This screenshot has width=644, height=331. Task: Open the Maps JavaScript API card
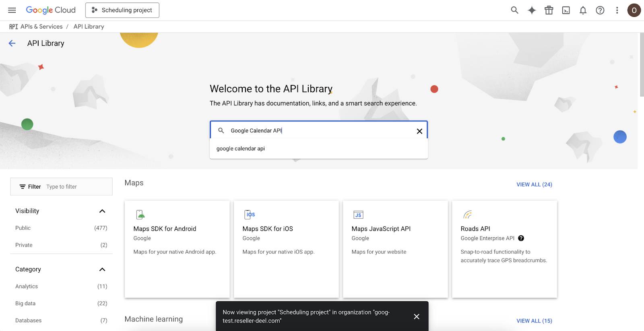coord(395,249)
